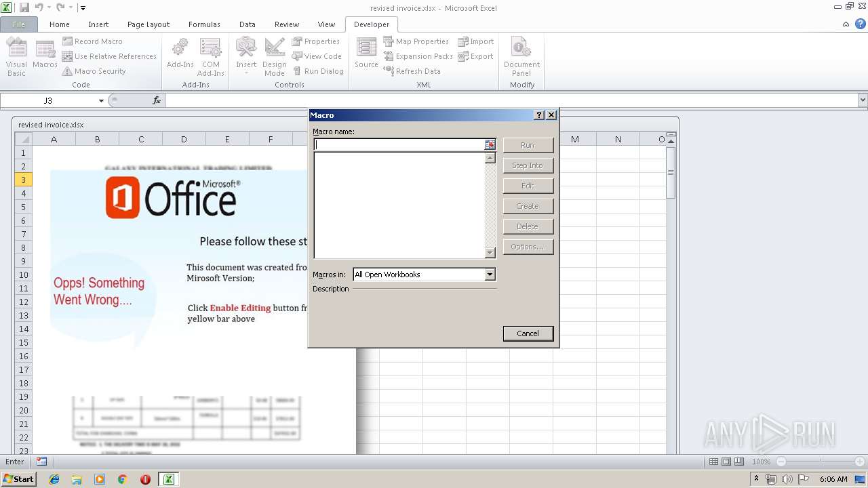Click the vertical scrollbar of worksheet
The height and width of the screenshot is (488, 868).
point(671,173)
